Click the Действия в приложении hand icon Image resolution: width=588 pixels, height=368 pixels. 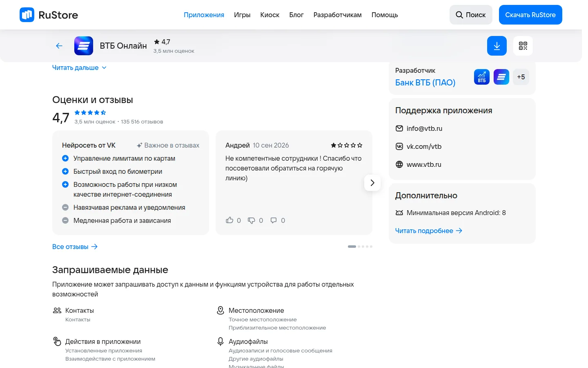coord(57,341)
